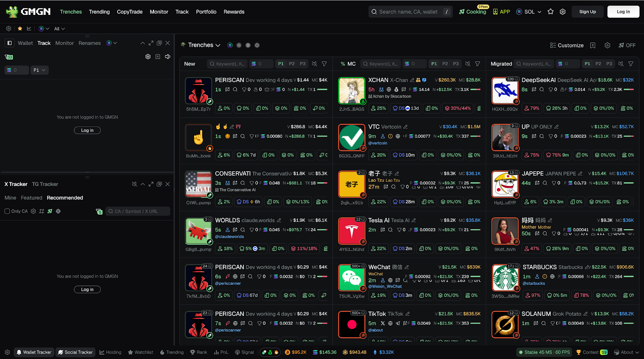Open the Trenches title dropdown

(x=204, y=45)
